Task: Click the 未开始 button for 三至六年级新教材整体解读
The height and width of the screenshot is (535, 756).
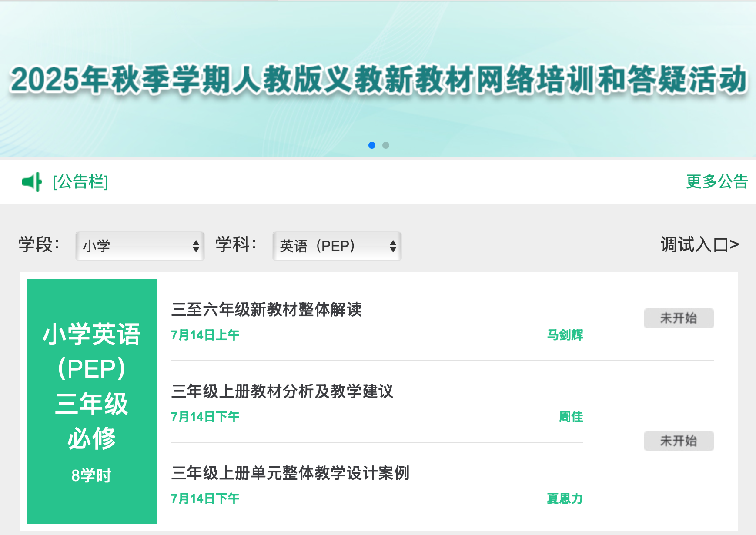Action: pyautogui.click(x=679, y=318)
